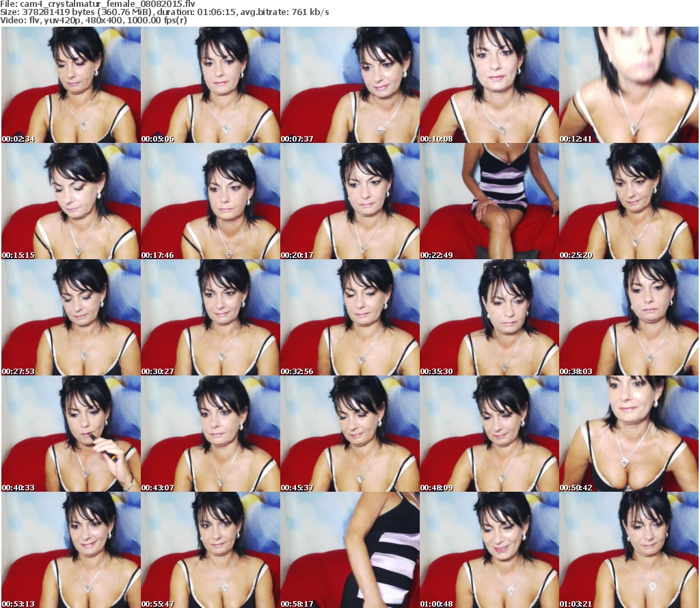Click the 'Size: 378281419 bytes' info line
The width and height of the screenshot is (700, 608).
tap(165, 12)
